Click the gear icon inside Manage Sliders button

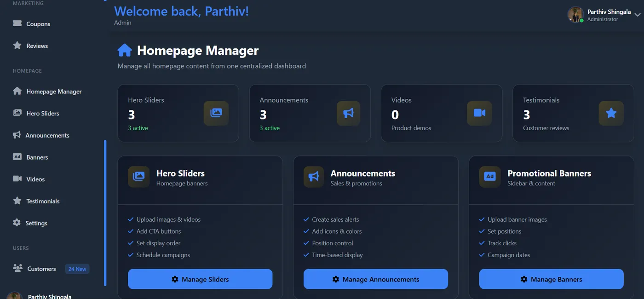(x=175, y=279)
